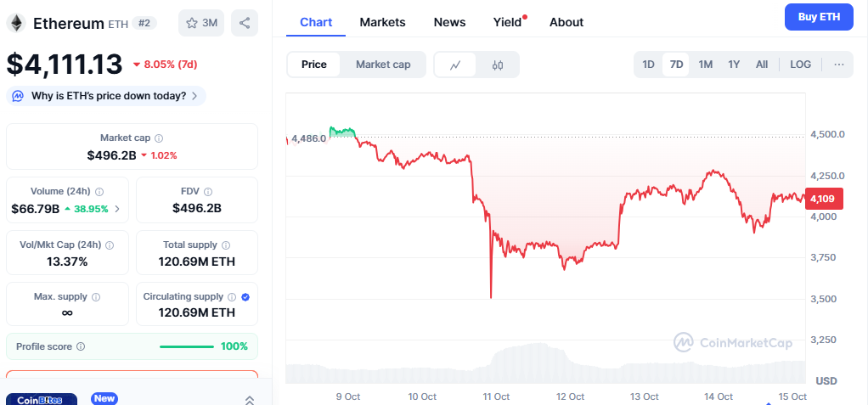Viewport: 868px width, 405px height.
Task: Expand the bottom panel chevron
Action: pos(249,399)
